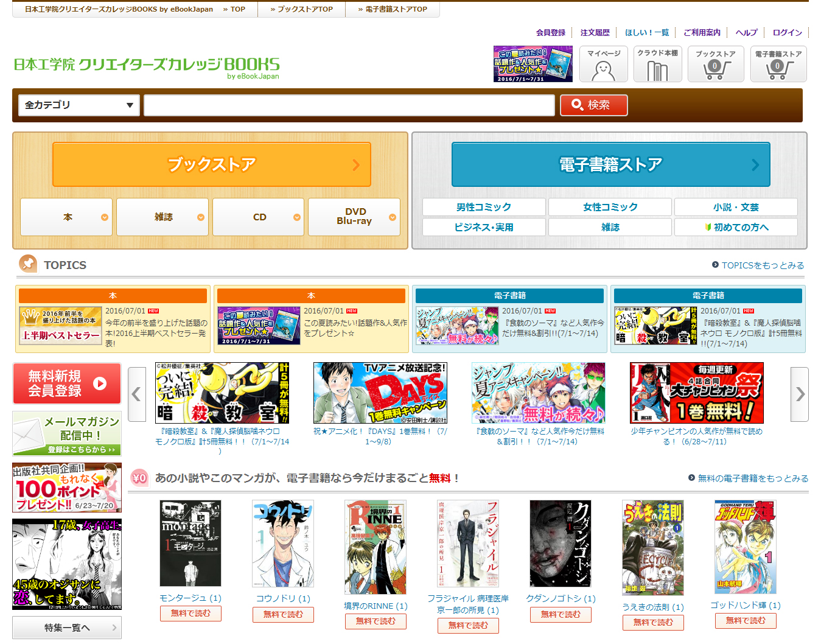The width and height of the screenshot is (821, 644).
Task: Open the 食戟のソーマ topic text link
Action: pos(553,328)
